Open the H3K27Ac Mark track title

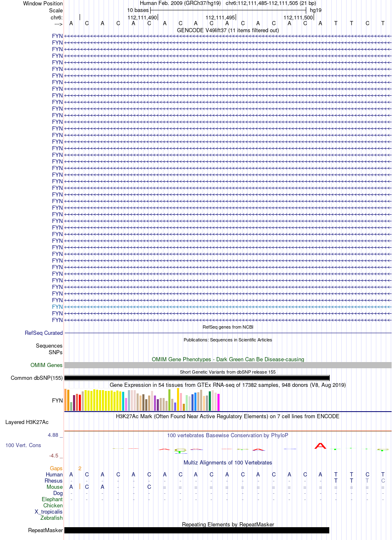tap(228, 416)
